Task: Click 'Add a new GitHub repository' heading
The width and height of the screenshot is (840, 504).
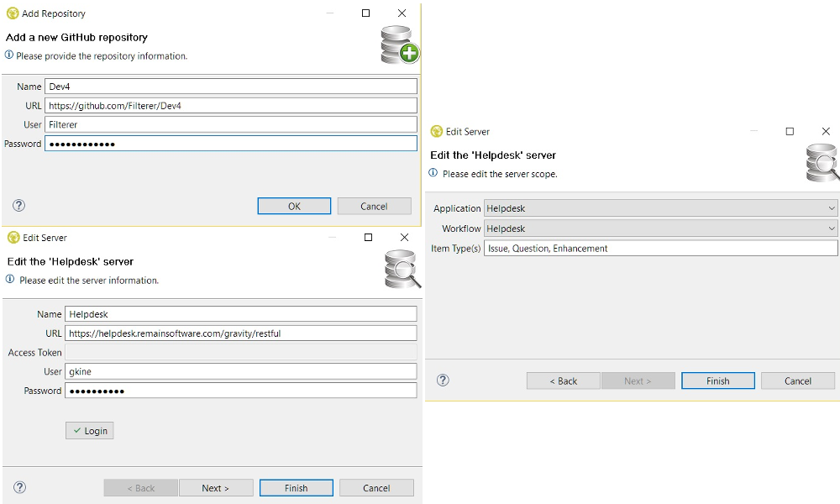Action: pos(76,38)
